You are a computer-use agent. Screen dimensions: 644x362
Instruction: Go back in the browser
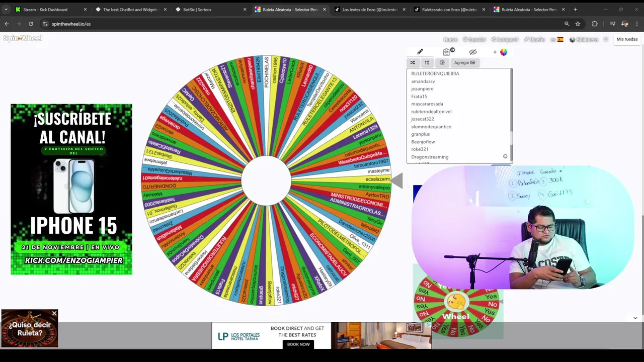point(7,24)
